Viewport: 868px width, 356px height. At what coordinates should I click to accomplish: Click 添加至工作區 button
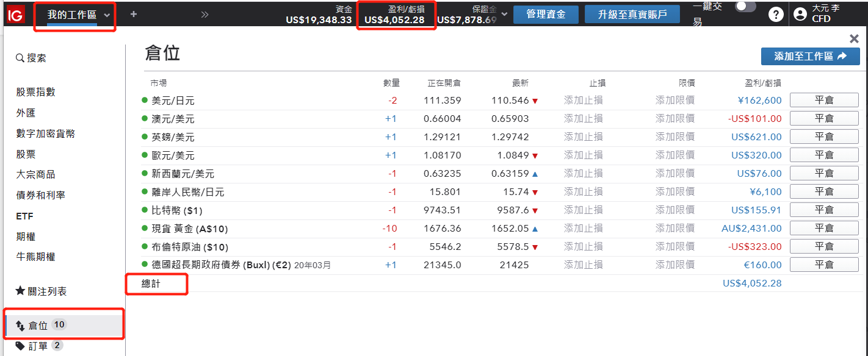(x=810, y=56)
